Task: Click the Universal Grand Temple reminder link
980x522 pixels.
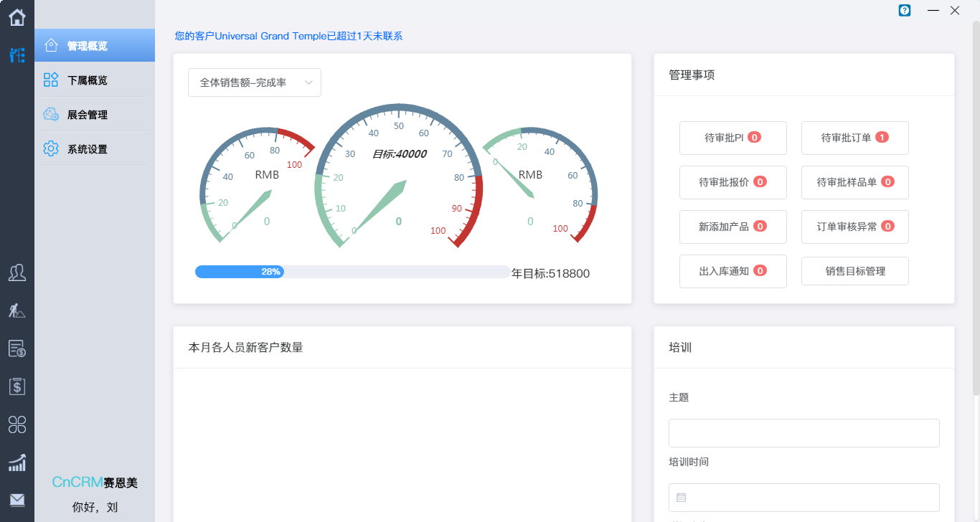Action: [288, 36]
